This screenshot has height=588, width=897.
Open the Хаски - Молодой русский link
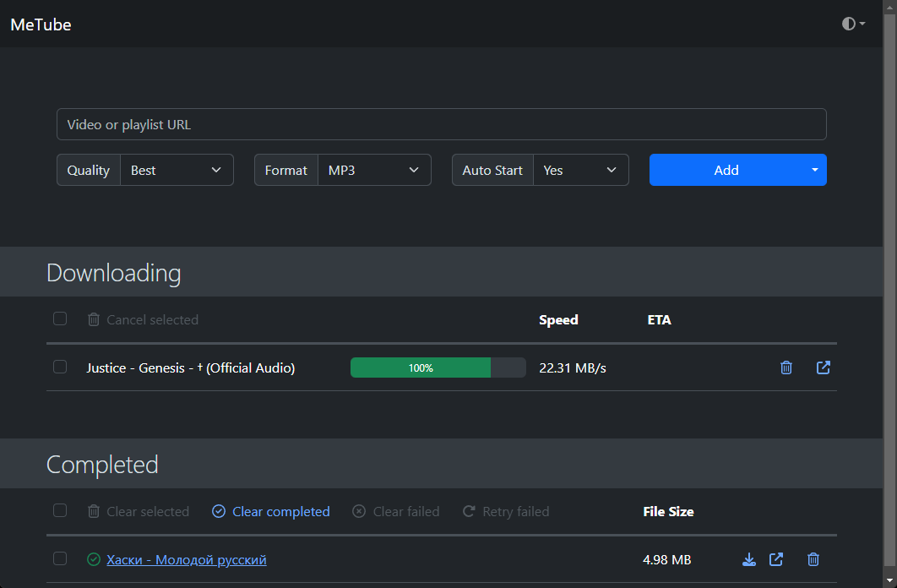coord(187,559)
